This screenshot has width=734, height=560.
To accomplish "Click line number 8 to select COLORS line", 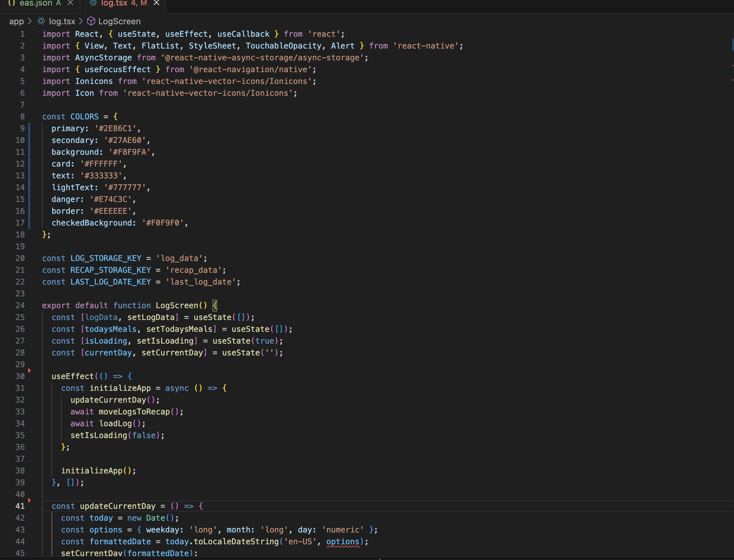I will [x=22, y=117].
